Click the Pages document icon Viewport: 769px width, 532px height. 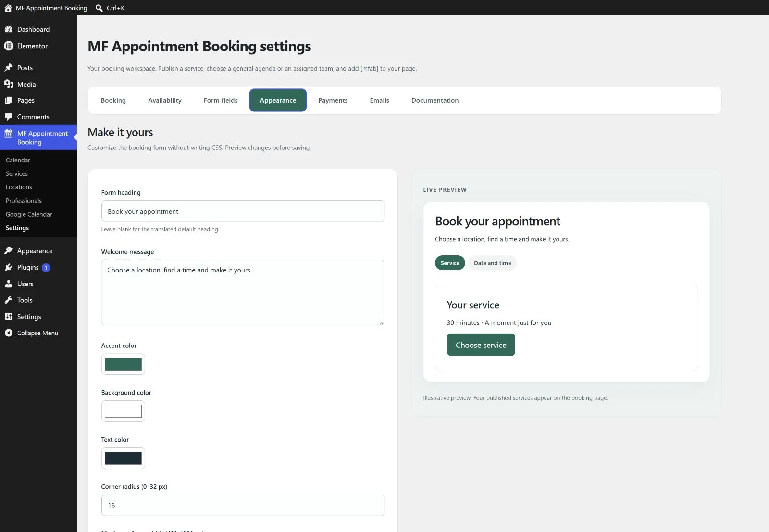coord(9,100)
